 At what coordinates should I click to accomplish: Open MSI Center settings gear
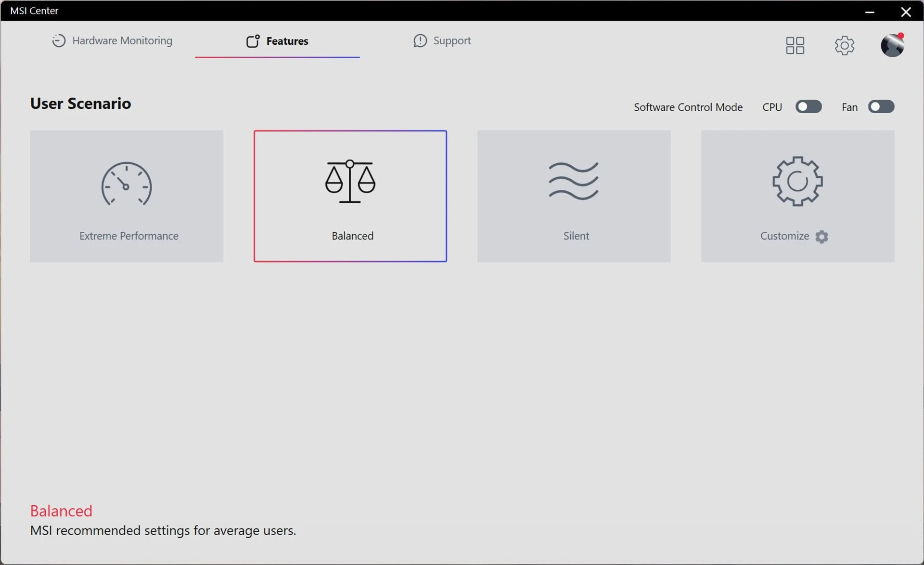(845, 45)
